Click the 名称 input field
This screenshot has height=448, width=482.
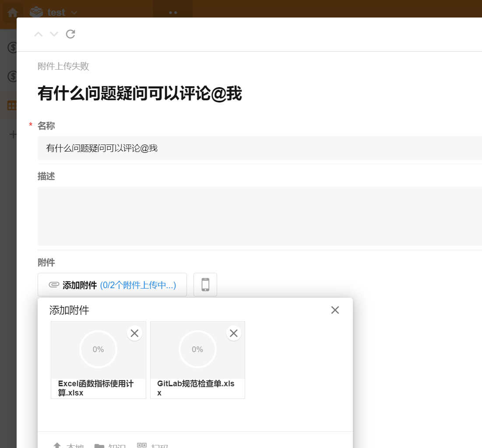pyautogui.click(x=259, y=148)
